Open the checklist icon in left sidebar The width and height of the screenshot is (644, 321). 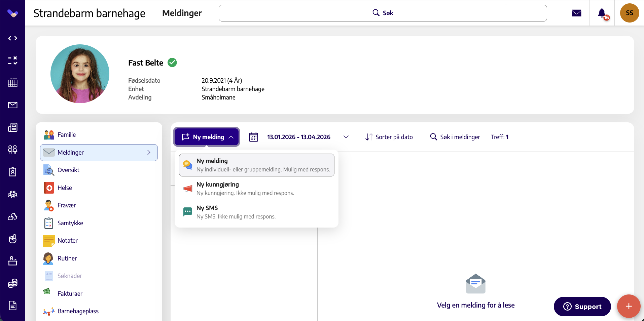[x=12, y=61]
